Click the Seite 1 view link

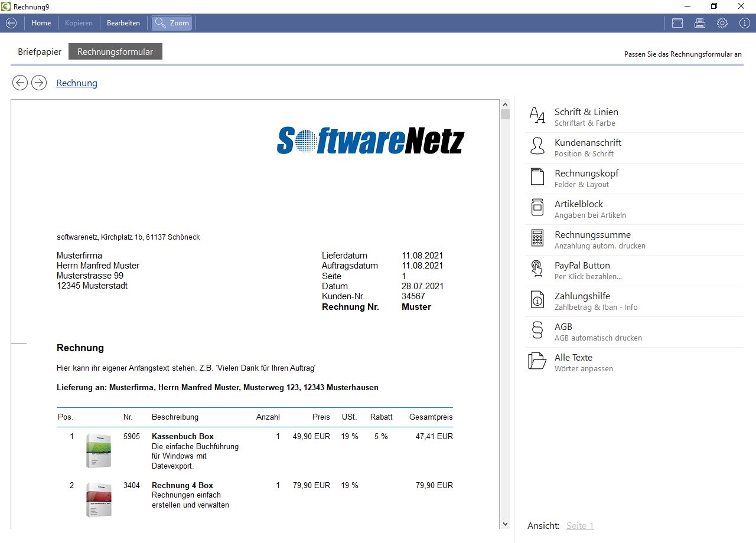(x=580, y=526)
